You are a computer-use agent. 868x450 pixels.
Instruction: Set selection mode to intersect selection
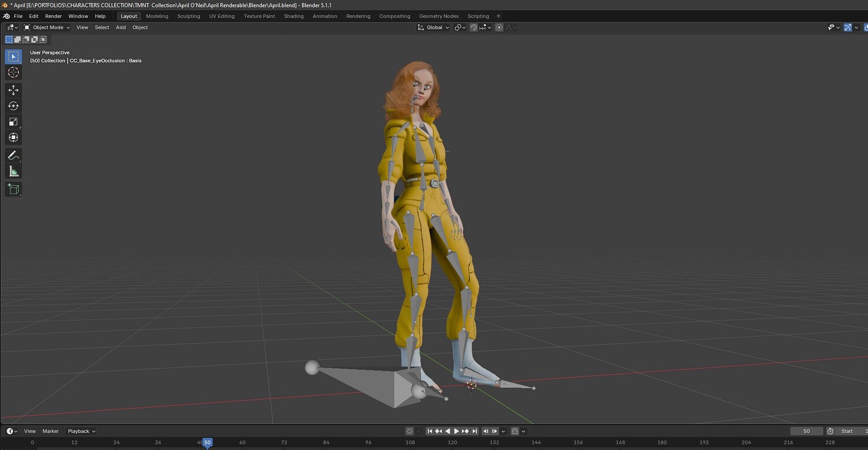coord(43,39)
